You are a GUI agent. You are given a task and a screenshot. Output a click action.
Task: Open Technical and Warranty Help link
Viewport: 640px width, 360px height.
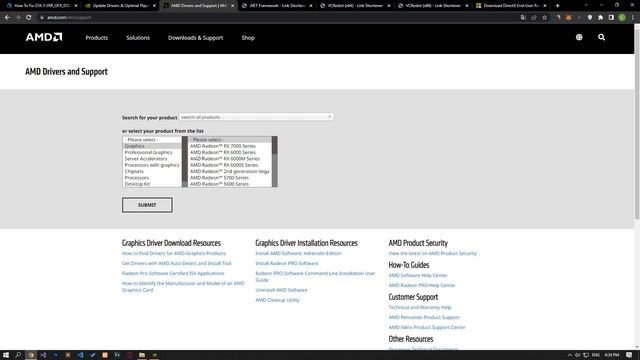coord(420,307)
